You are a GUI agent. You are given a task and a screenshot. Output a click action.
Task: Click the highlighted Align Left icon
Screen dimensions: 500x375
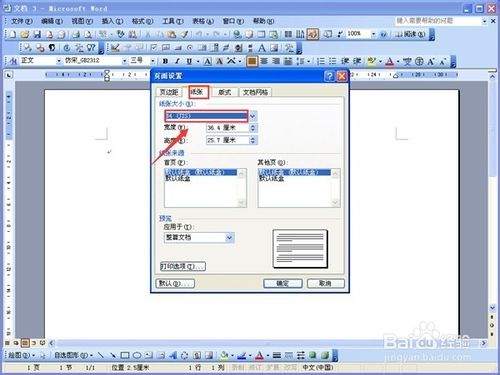coord(252,61)
